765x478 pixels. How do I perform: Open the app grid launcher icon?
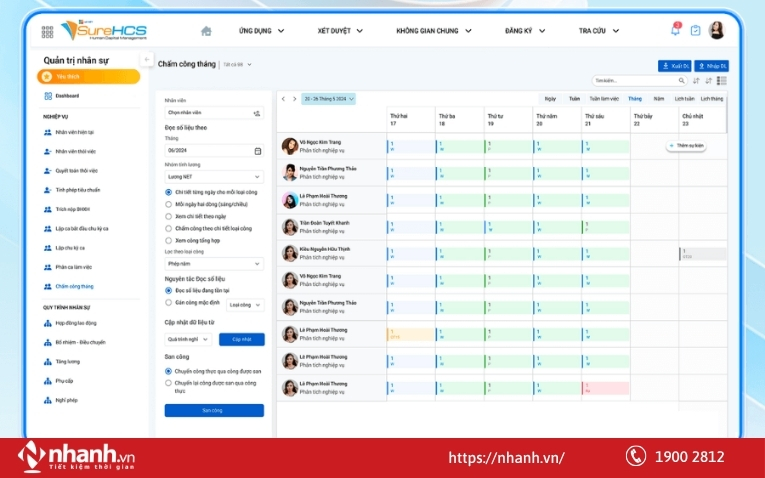coord(47,31)
